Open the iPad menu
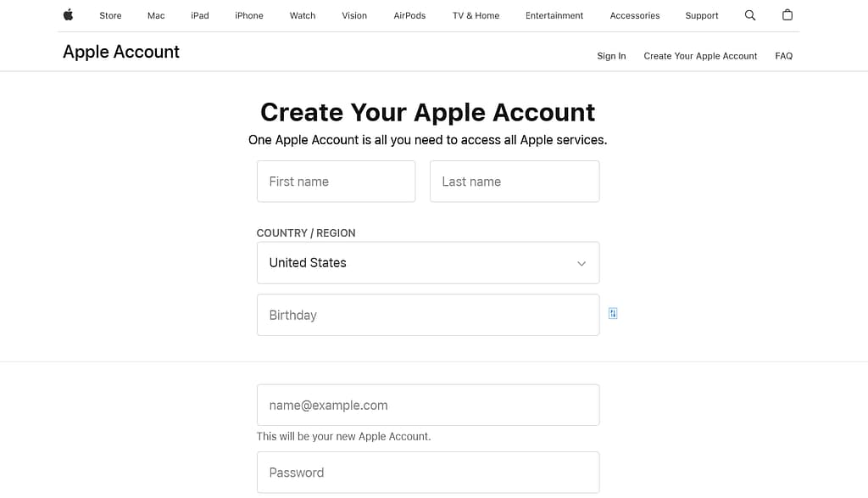 pyautogui.click(x=200, y=15)
